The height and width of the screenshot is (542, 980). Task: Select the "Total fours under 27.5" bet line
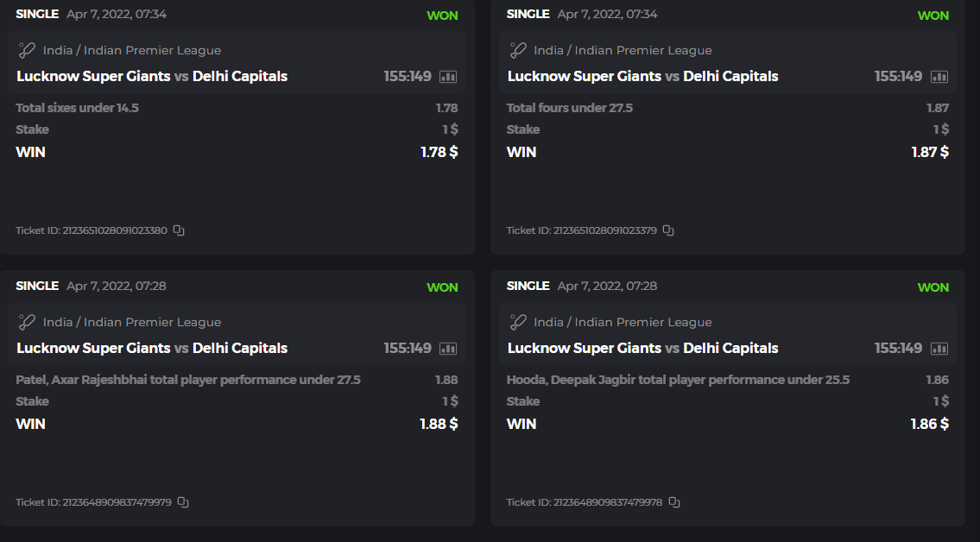pyautogui.click(x=570, y=108)
